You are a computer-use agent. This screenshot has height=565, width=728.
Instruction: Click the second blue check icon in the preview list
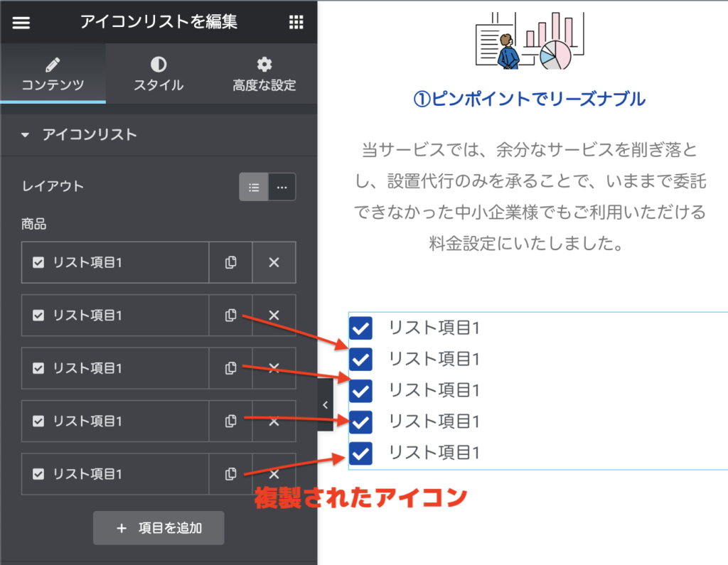(x=360, y=360)
